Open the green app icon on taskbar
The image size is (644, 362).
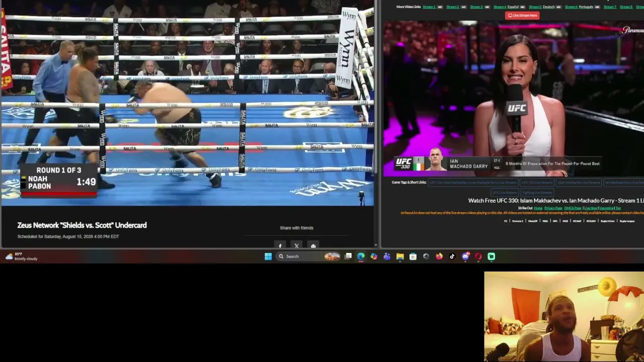click(x=492, y=256)
